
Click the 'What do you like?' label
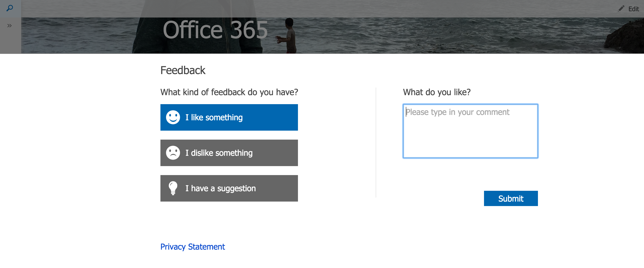pyautogui.click(x=437, y=92)
